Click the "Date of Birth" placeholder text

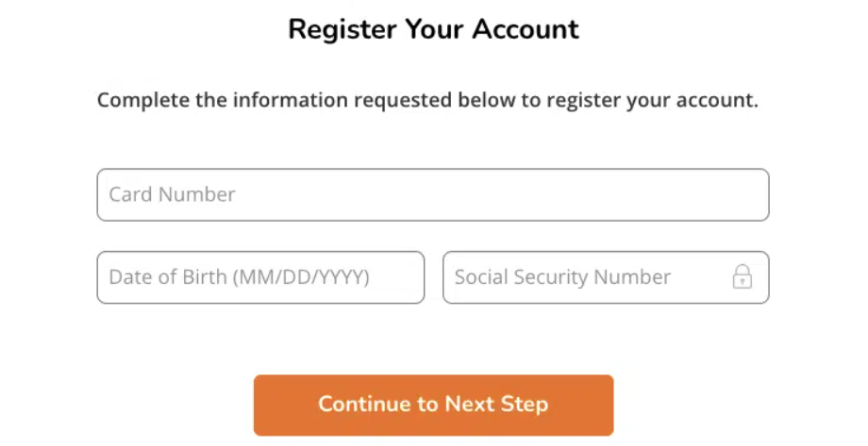coord(239,277)
